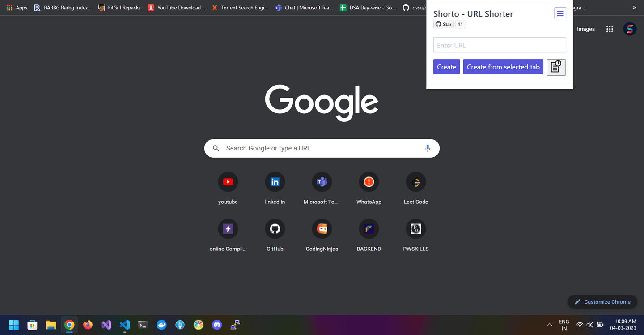Open Windows Start menu

(14, 325)
